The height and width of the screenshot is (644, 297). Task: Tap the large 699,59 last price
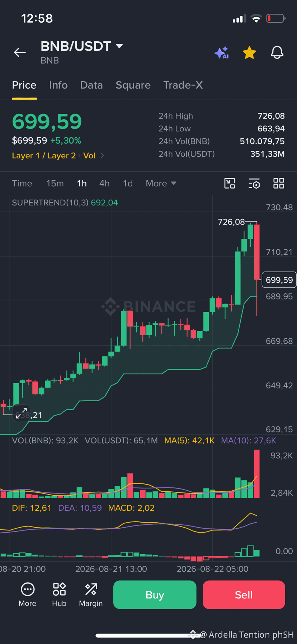[47, 121]
